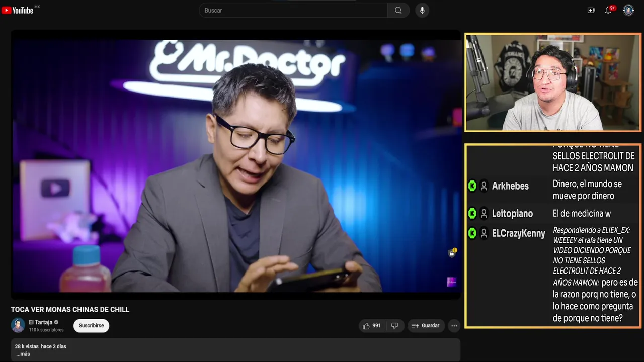Click the 28 k vistas text
Viewport: 644px width, 362px height.
[27, 346]
